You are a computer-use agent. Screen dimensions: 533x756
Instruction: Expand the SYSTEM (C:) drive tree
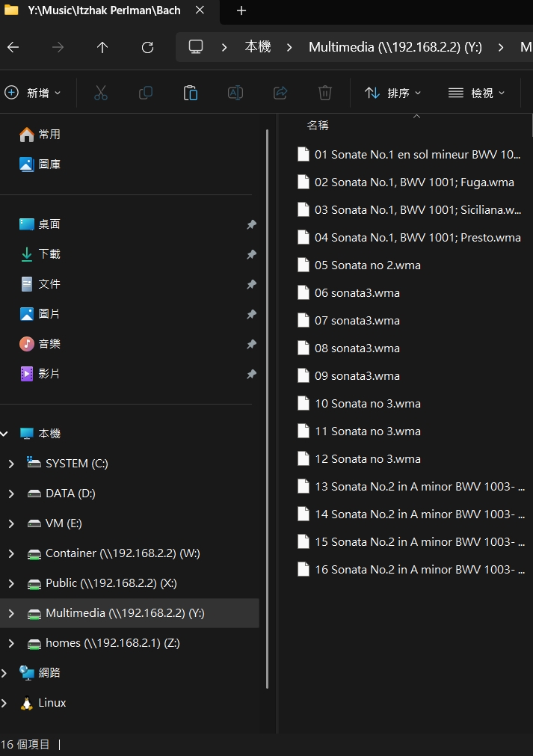pyautogui.click(x=11, y=464)
